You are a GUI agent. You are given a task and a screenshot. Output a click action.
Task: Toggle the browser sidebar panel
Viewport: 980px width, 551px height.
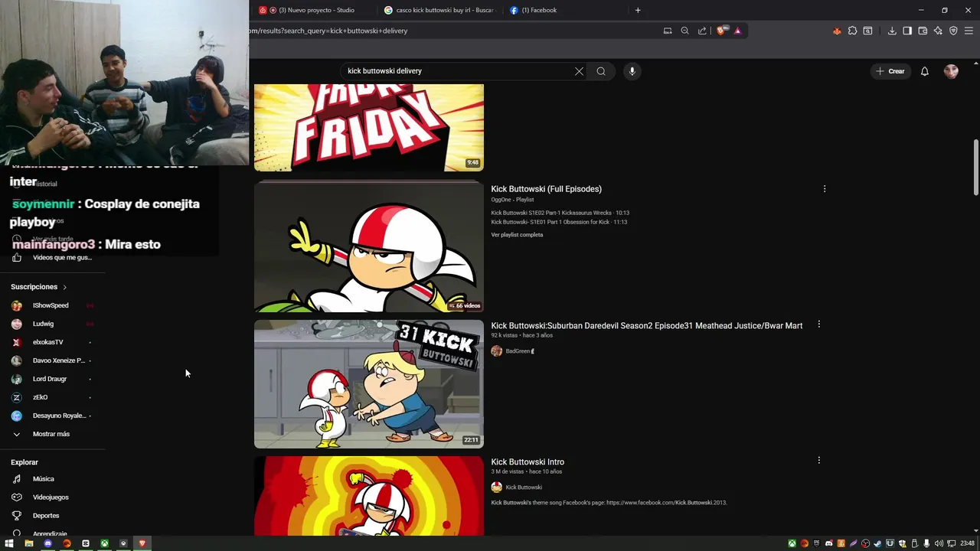coord(907,31)
